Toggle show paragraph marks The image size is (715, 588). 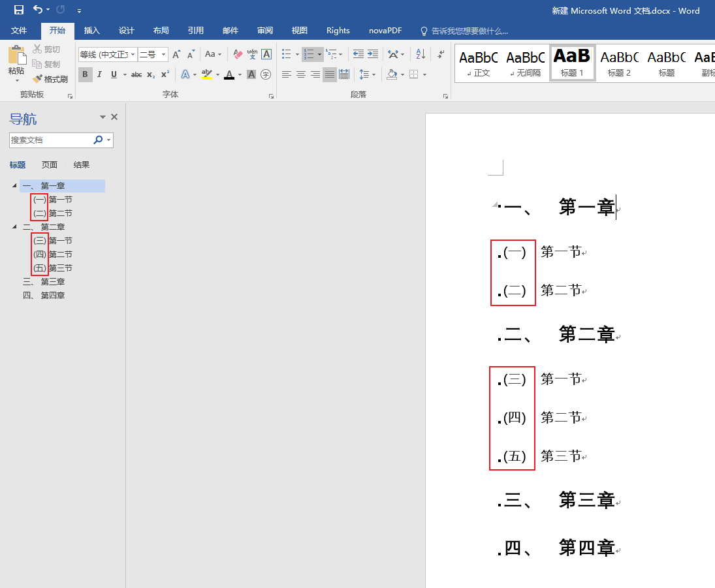441,54
